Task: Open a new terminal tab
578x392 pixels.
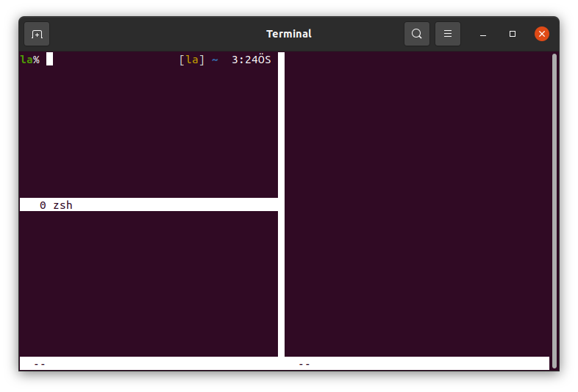Action: (x=37, y=34)
